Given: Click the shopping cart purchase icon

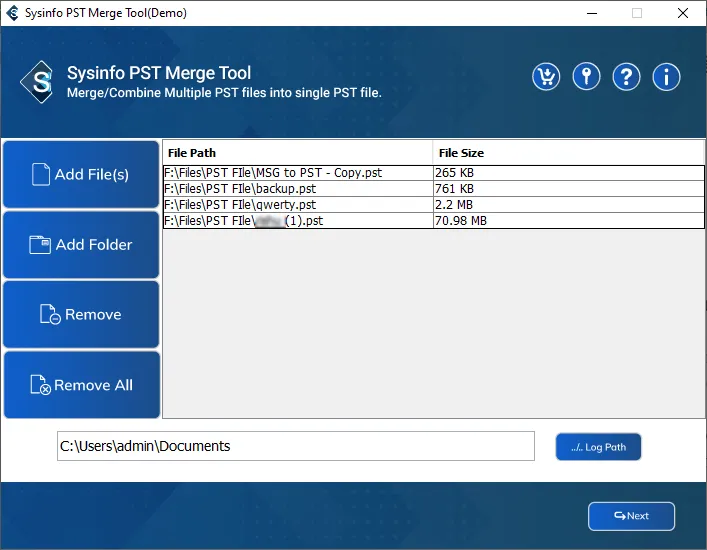Looking at the screenshot, I should [546, 77].
